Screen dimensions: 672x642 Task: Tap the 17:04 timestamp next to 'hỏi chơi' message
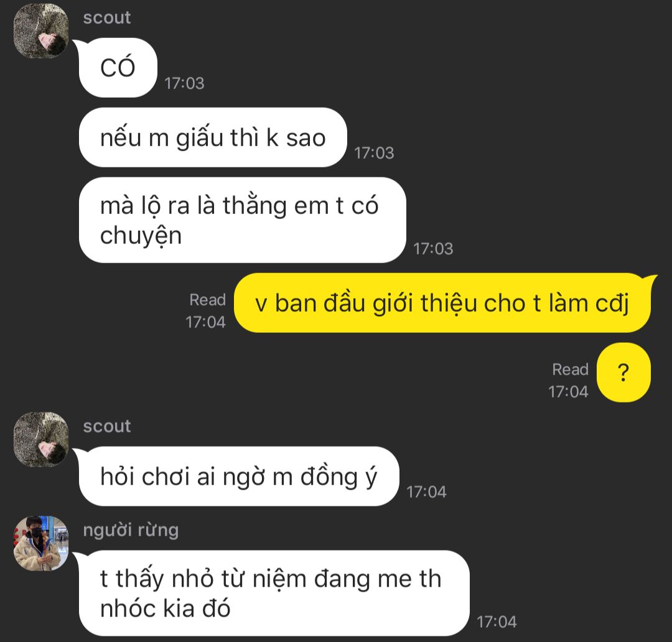(426, 492)
